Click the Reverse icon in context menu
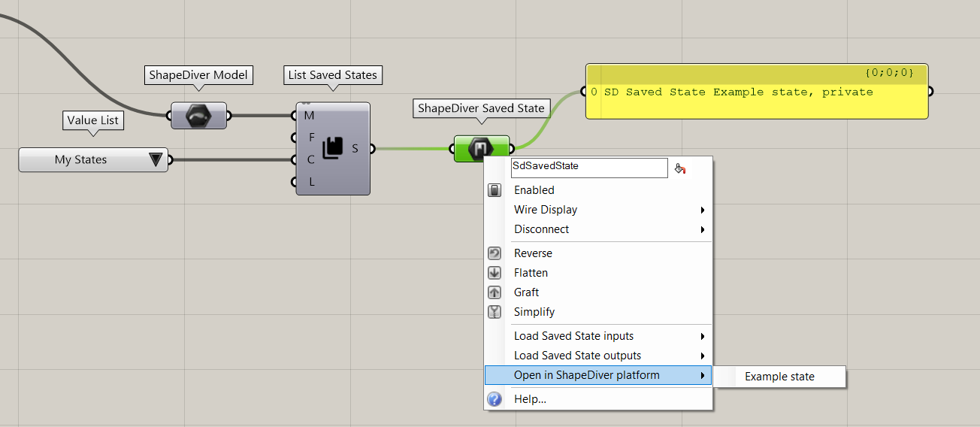Viewport: 980px width, 427px height. coord(495,253)
